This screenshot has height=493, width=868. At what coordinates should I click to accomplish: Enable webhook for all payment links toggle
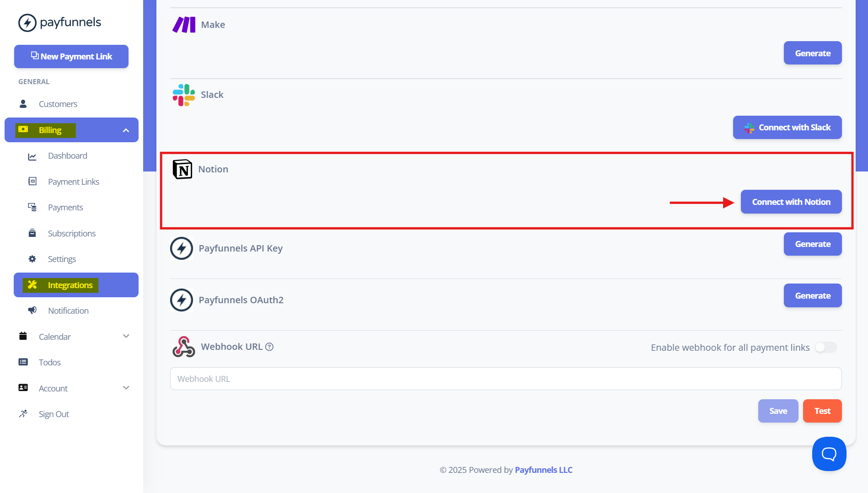pyautogui.click(x=826, y=348)
